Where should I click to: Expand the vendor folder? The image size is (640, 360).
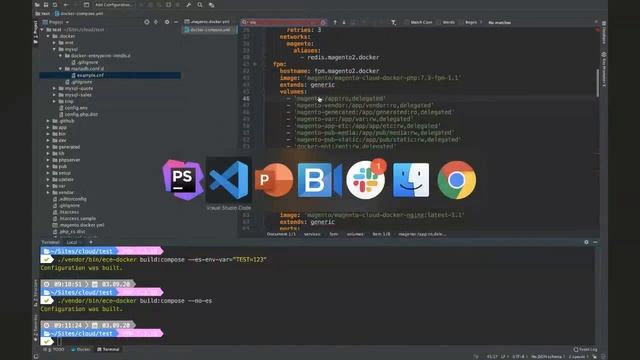tap(48, 192)
